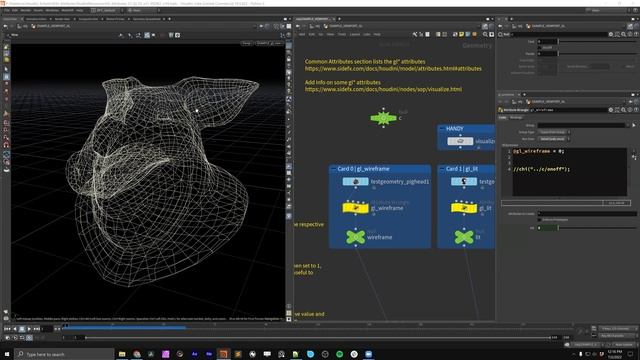Open the Group Type dropdown
The image size is (640, 360).
tap(554, 132)
